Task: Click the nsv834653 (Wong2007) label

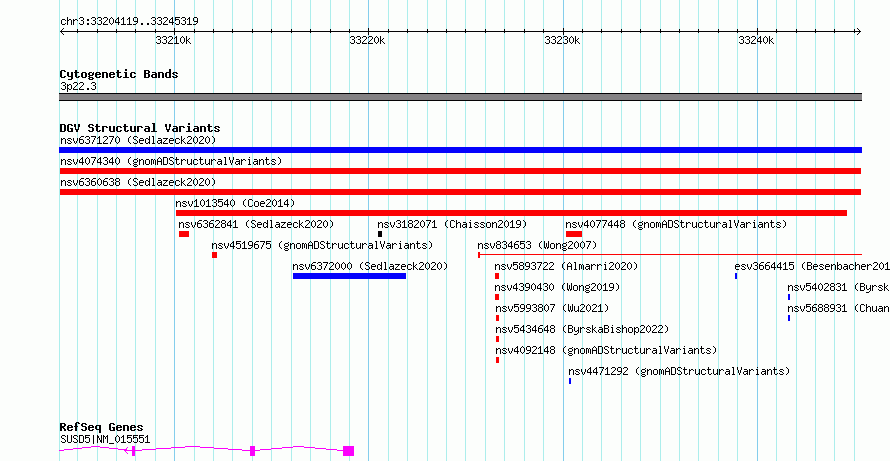Action: (538, 245)
